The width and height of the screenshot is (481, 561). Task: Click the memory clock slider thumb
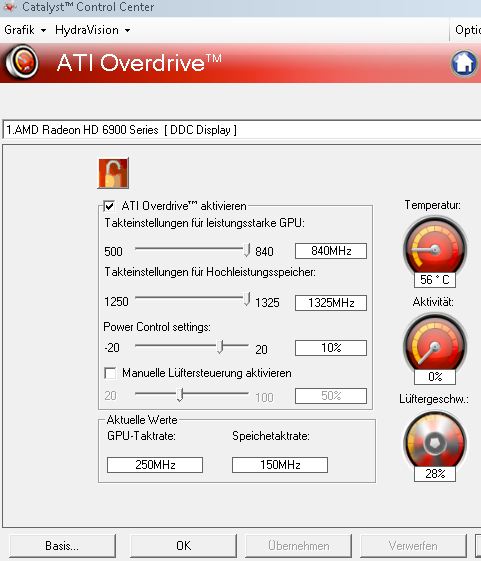click(247, 299)
